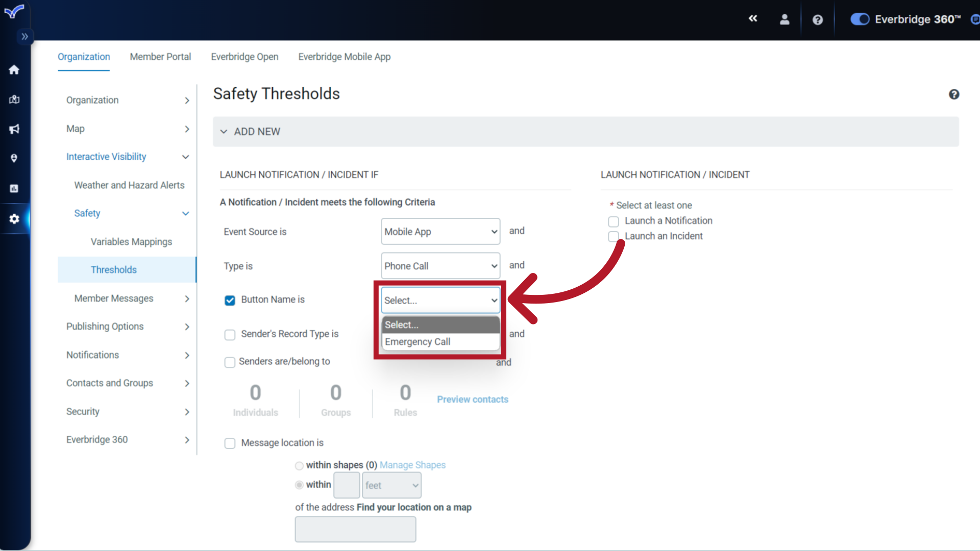Image resolution: width=980 pixels, height=551 pixels.
Task: Select the within distance radio button
Action: pos(299,485)
